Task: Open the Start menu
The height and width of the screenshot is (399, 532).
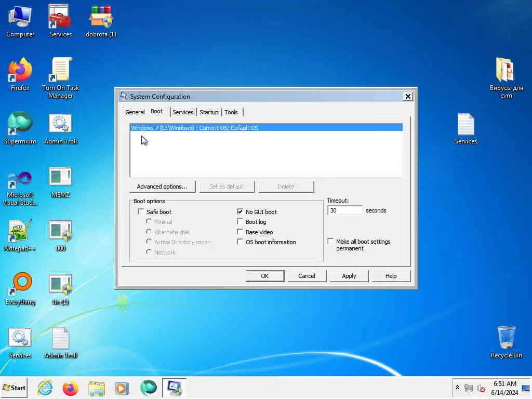Action: pyautogui.click(x=14, y=388)
